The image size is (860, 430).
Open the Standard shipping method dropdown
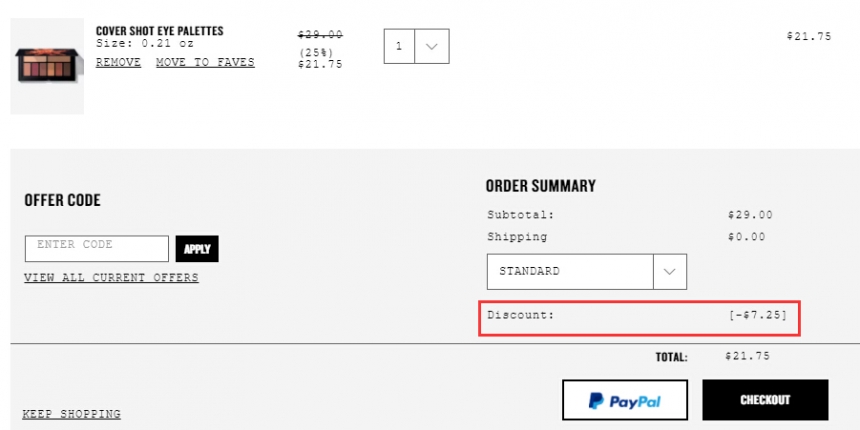click(587, 271)
